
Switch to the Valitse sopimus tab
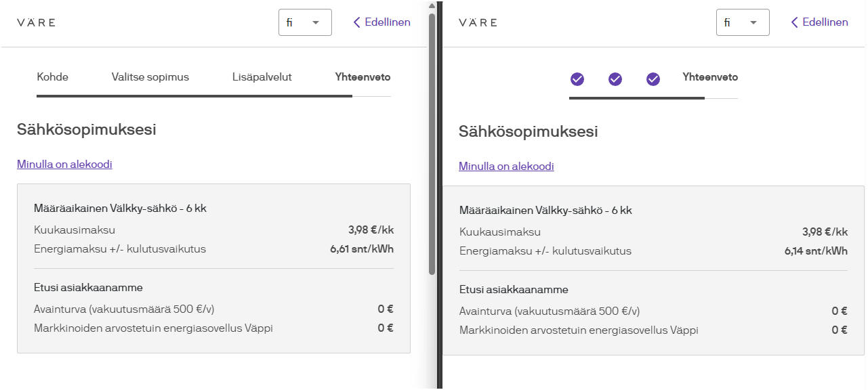coord(150,77)
